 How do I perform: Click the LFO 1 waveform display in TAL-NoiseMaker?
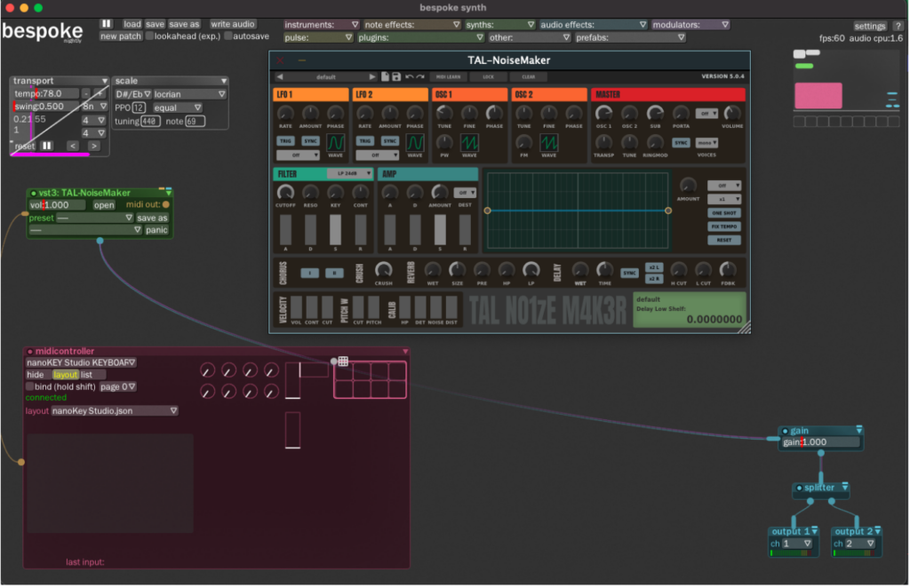pyautogui.click(x=336, y=143)
